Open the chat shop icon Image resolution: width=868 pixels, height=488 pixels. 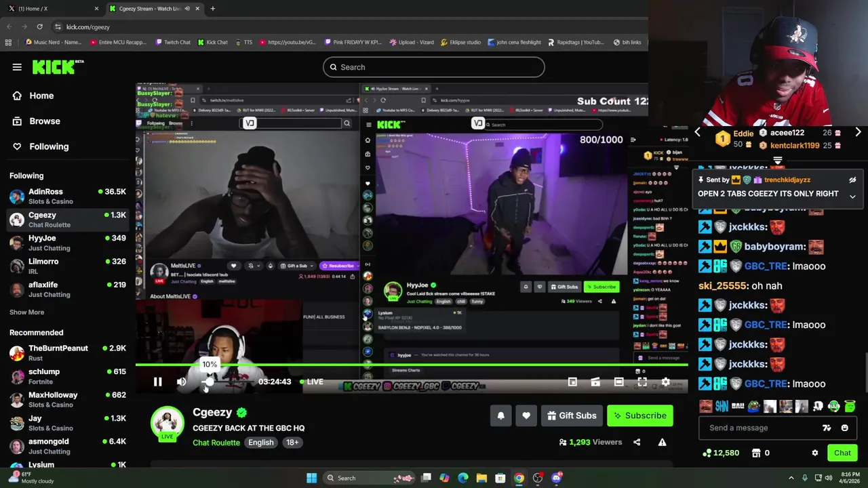click(x=756, y=453)
